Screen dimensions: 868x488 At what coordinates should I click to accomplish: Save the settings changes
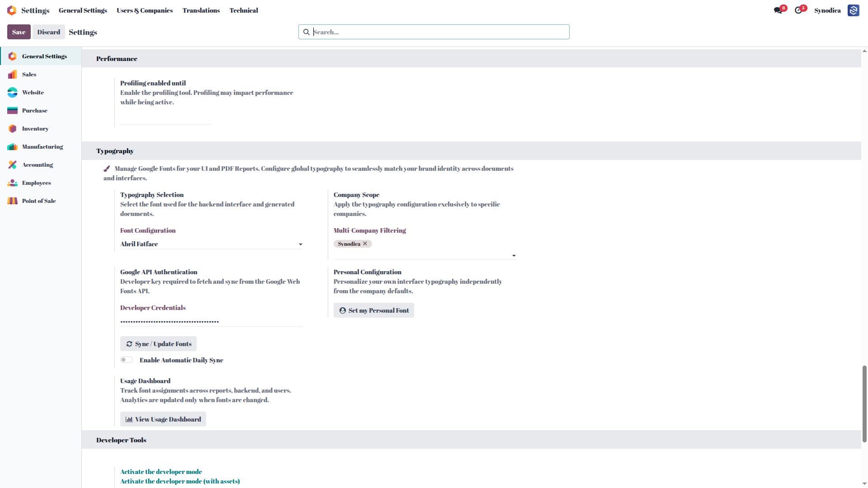19,32
